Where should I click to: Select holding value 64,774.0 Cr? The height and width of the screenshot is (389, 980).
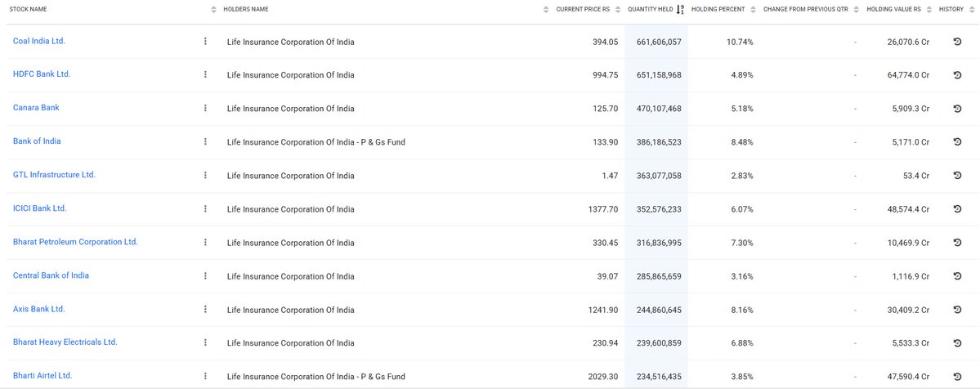tap(908, 75)
